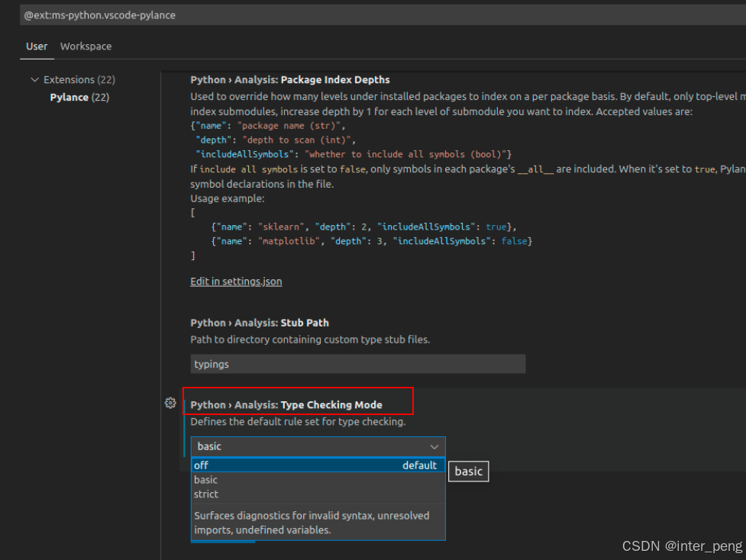Click 'Defines the default rule set for type checking.'
Screen dimensions: 746x560
click(298, 422)
